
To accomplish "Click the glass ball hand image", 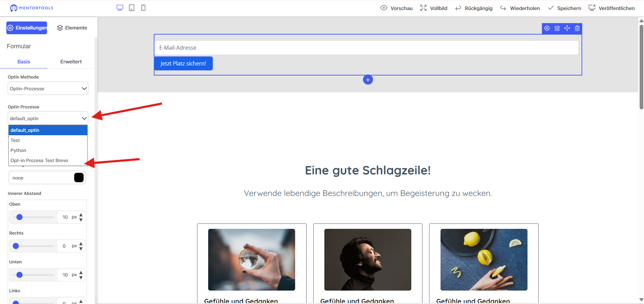I will (x=251, y=260).
